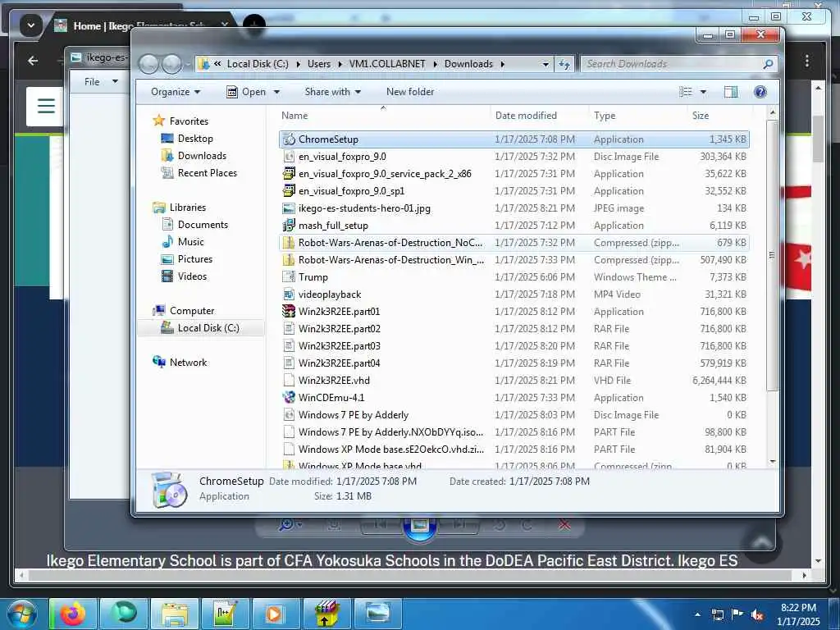The width and height of the screenshot is (840, 630).
Task: Click the New folder button
Action: pos(410,92)
